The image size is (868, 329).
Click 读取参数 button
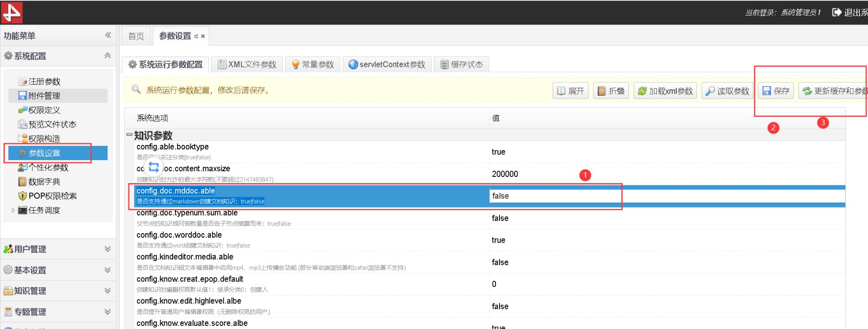pos(727,91)
